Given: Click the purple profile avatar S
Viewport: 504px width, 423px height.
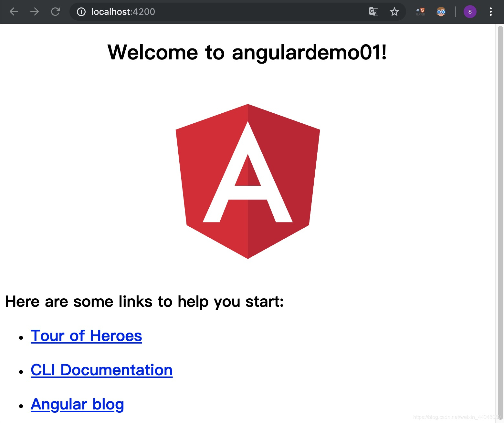Looking at the screenshot, I should (470, 12).
